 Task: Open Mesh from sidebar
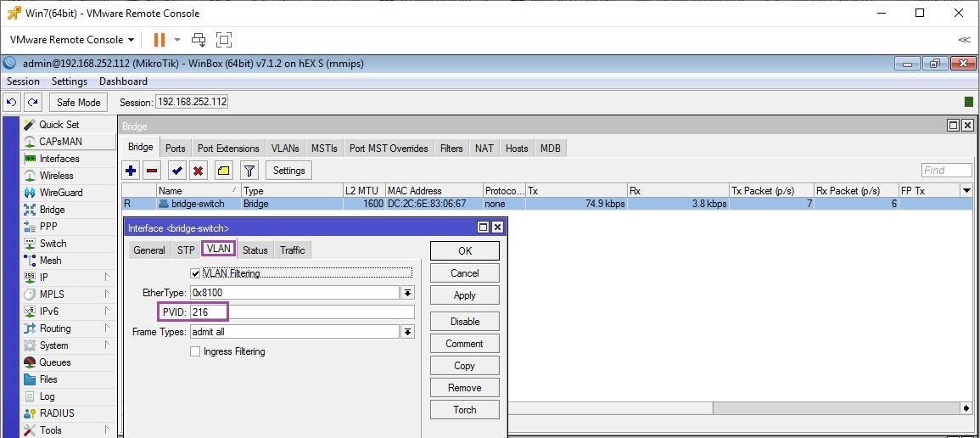[x=51, y=260]
